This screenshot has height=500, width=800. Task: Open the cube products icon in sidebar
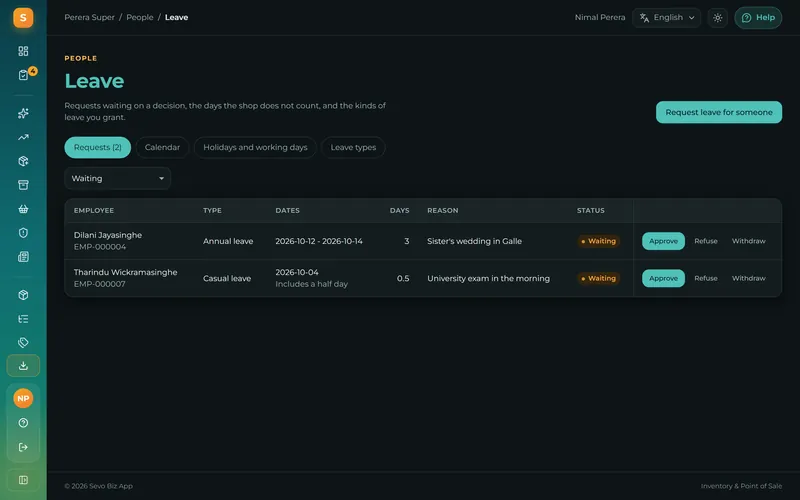pos(23,295)
